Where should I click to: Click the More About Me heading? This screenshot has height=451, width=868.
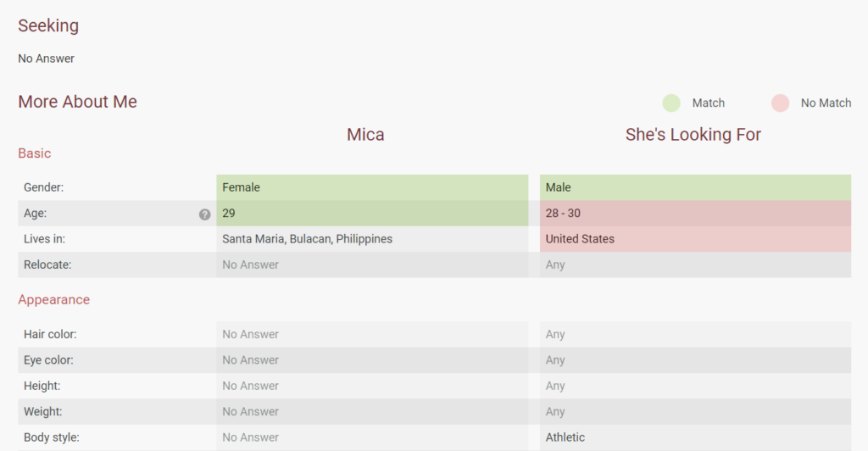pos(77,102)
